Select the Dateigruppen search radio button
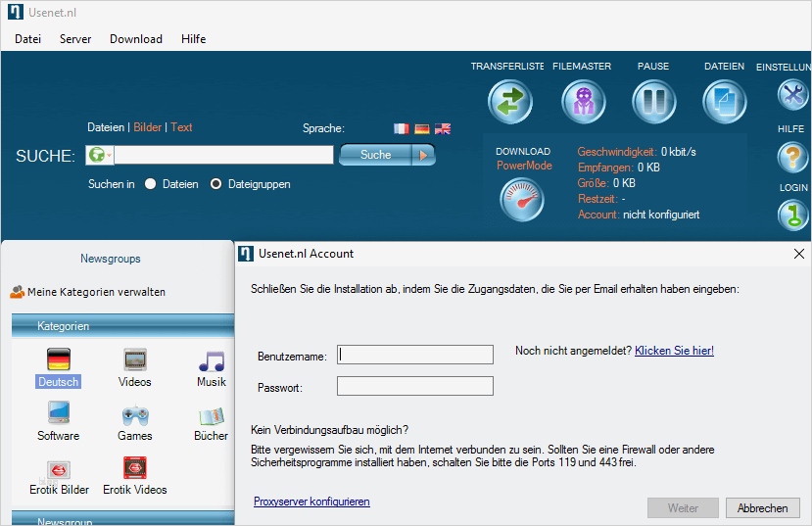This screenshot has width=812, height=526. pyautogui.click(x=215, y=184)
